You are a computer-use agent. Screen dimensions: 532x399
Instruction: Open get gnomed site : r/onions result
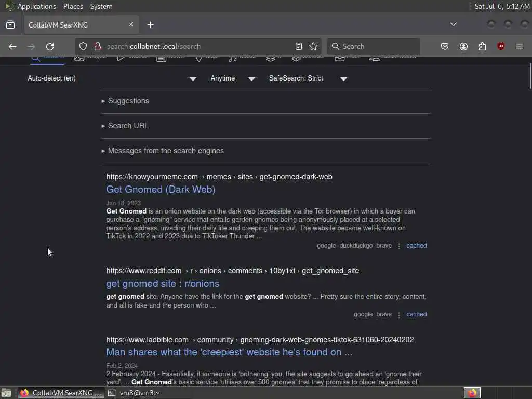tap(163, 284)
